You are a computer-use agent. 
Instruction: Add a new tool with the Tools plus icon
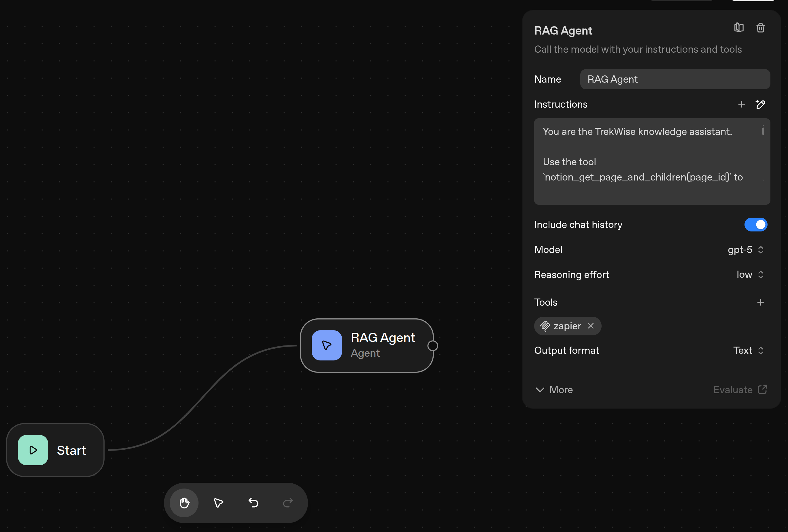click(761, 302)
